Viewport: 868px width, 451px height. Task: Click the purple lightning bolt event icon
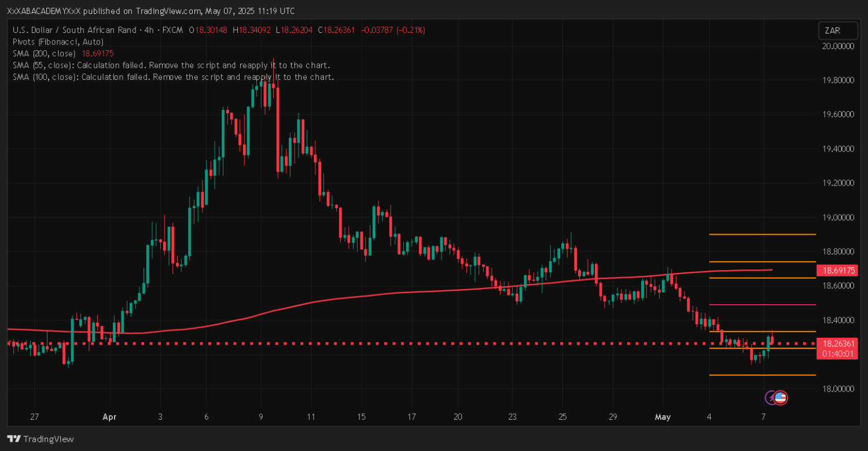point(771,397)
